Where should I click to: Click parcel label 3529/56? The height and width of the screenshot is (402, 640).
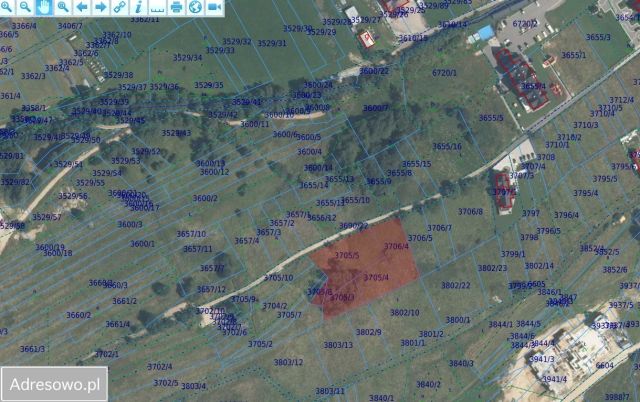tap(73, 196)
